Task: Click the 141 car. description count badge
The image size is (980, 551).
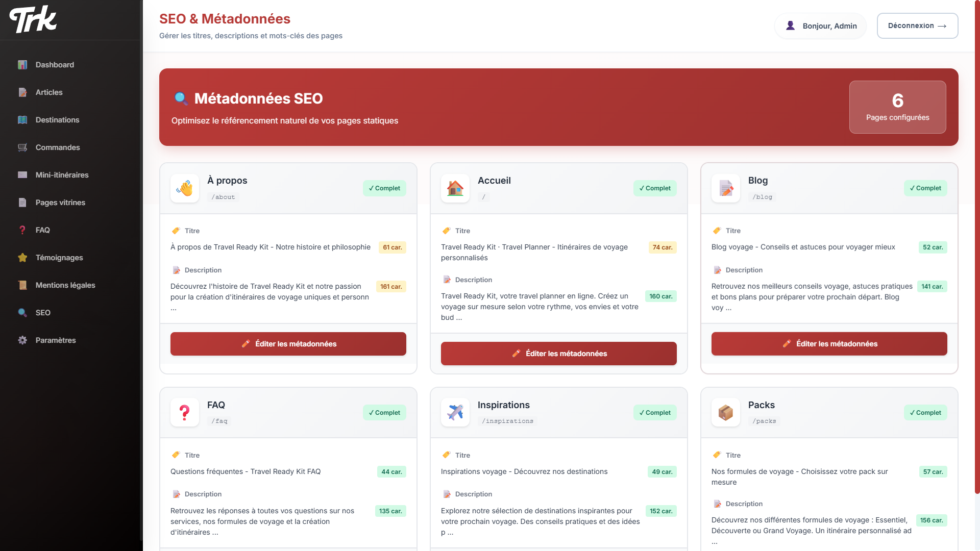Action: pos(932,287)
